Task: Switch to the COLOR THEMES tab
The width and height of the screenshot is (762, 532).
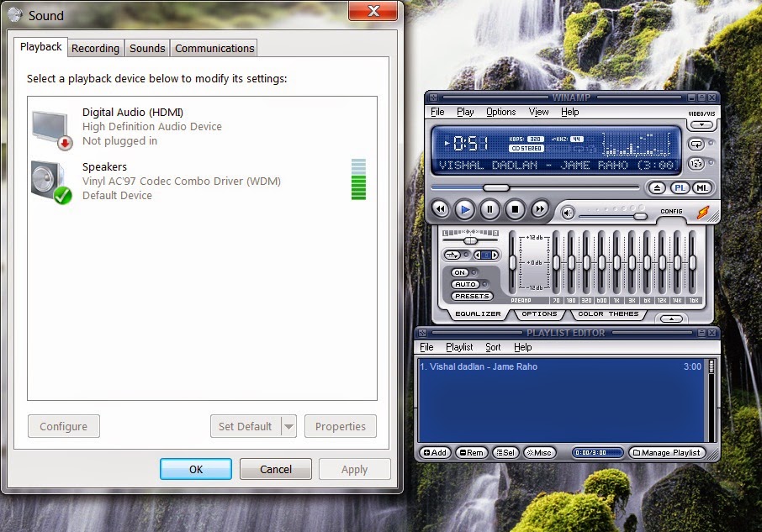Action: point(608,314)
